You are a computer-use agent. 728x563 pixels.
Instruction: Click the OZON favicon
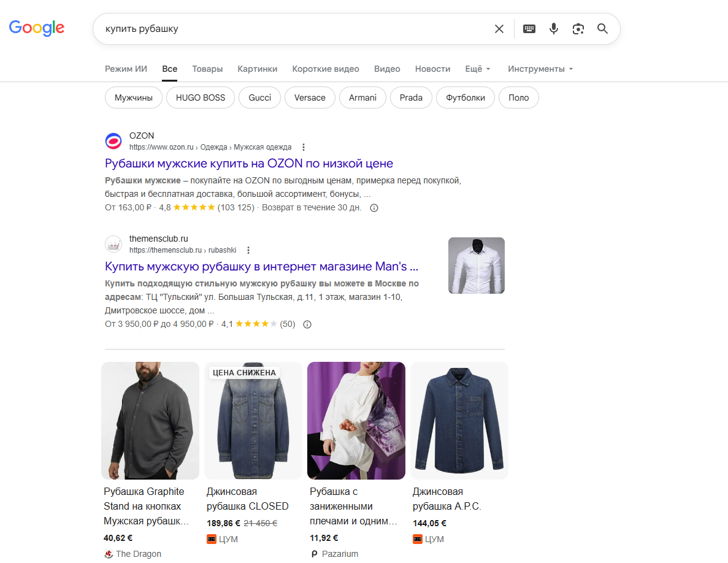tap(113, 140)
